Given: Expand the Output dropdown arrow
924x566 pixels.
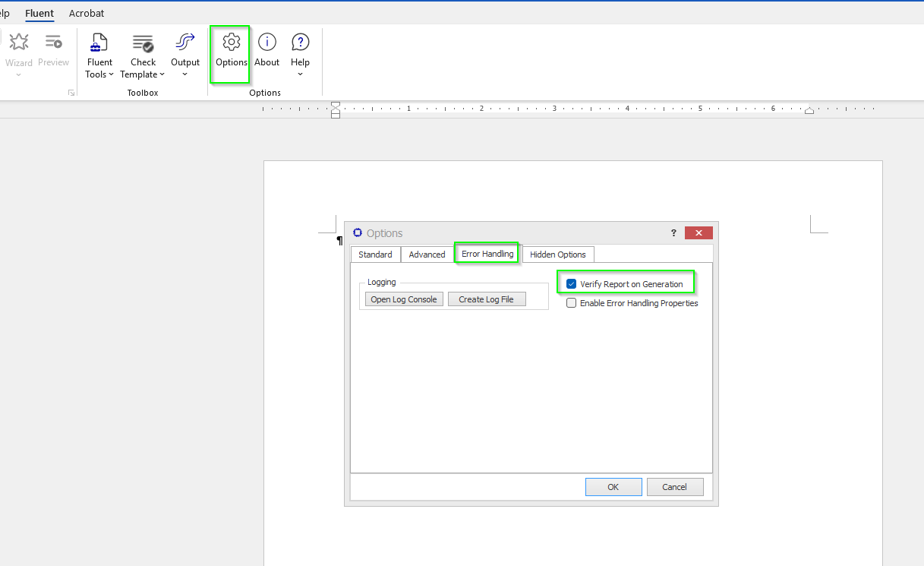Looking at the screenshot, I should tap(185, 74).
